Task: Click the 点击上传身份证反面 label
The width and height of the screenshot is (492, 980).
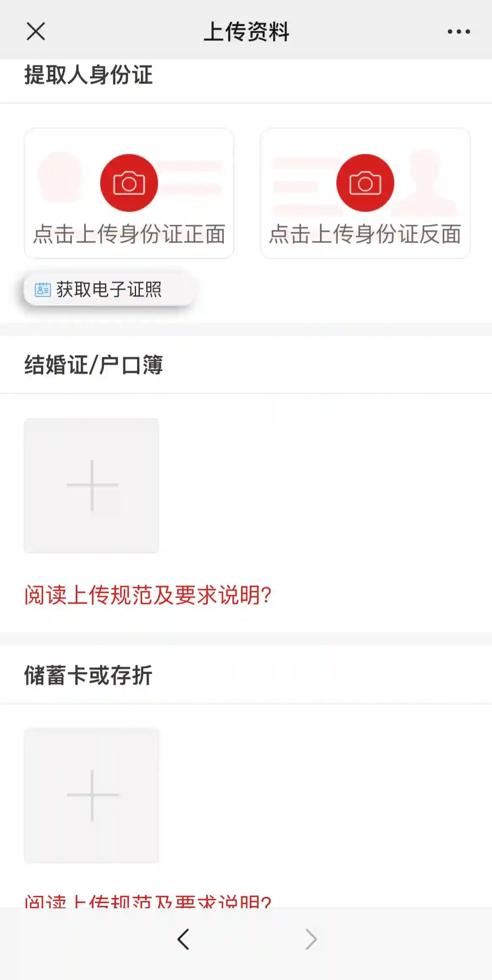Action: pos(365,234)
